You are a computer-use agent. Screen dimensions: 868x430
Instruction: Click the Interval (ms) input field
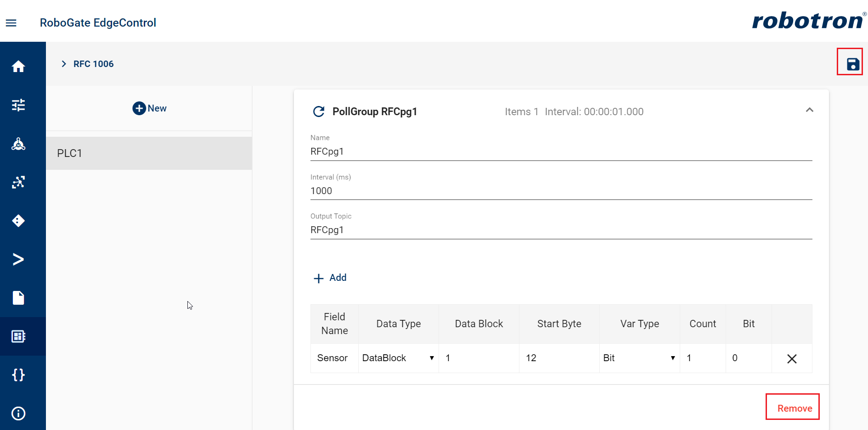[x=561, y=191]
